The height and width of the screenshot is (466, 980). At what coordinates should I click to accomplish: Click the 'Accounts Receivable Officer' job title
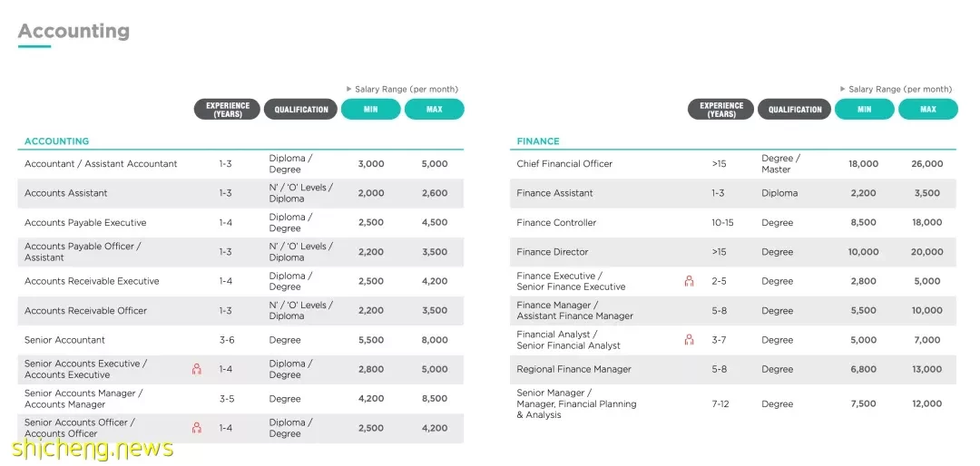tap(85, 310)
